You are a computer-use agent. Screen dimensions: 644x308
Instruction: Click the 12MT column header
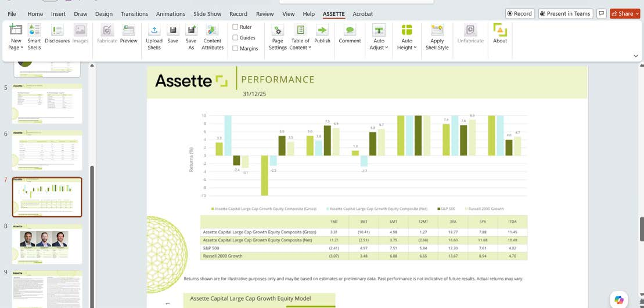[422, 222]
